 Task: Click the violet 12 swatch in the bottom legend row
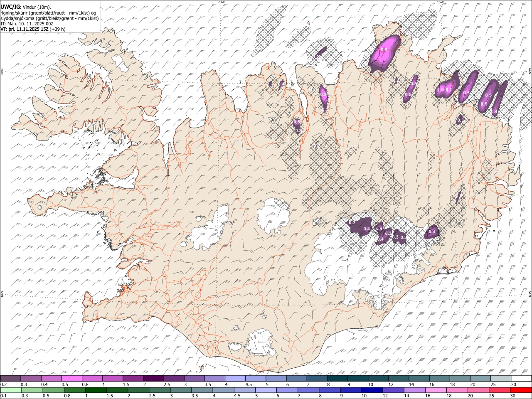click(393, 390)
